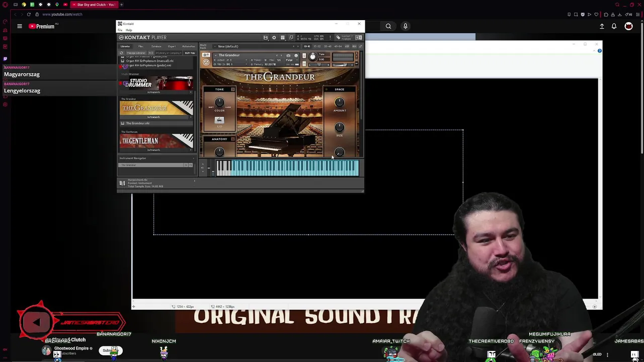Remove instrument with header X button

[x=356, y=53]
